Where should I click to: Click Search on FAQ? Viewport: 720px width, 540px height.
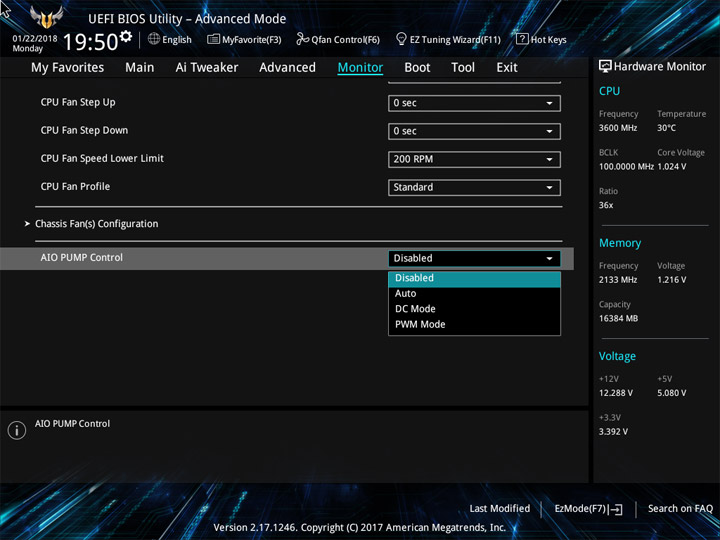(680, 509)
